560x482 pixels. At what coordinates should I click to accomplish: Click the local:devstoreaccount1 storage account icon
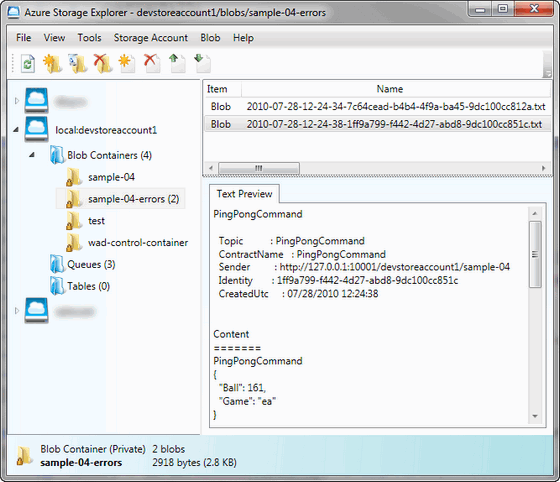(x=36, y=129)
